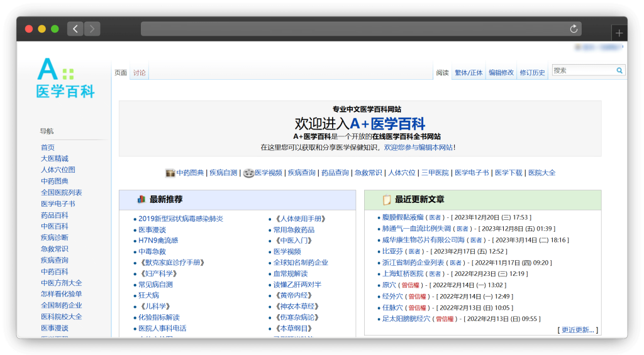Open 化验指标解读 link
Viewport: 644px width, 355px height.
tap(159, 317)
